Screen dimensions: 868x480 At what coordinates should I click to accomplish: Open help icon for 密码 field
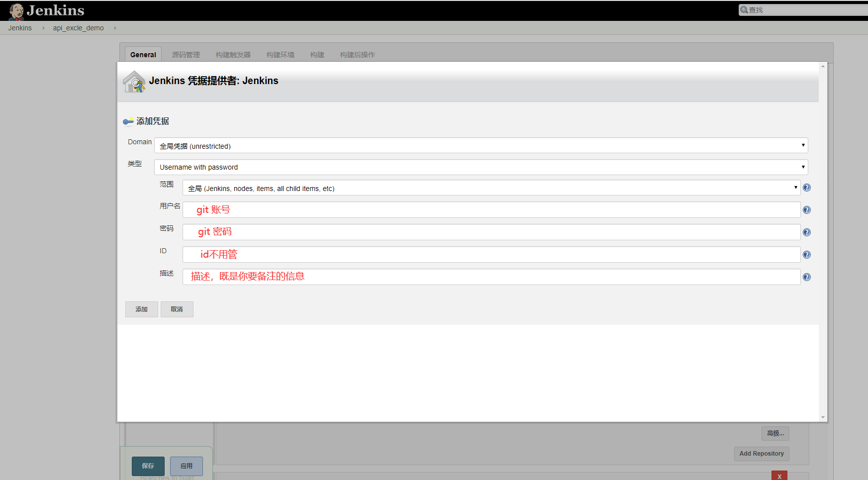coord(807,232)
